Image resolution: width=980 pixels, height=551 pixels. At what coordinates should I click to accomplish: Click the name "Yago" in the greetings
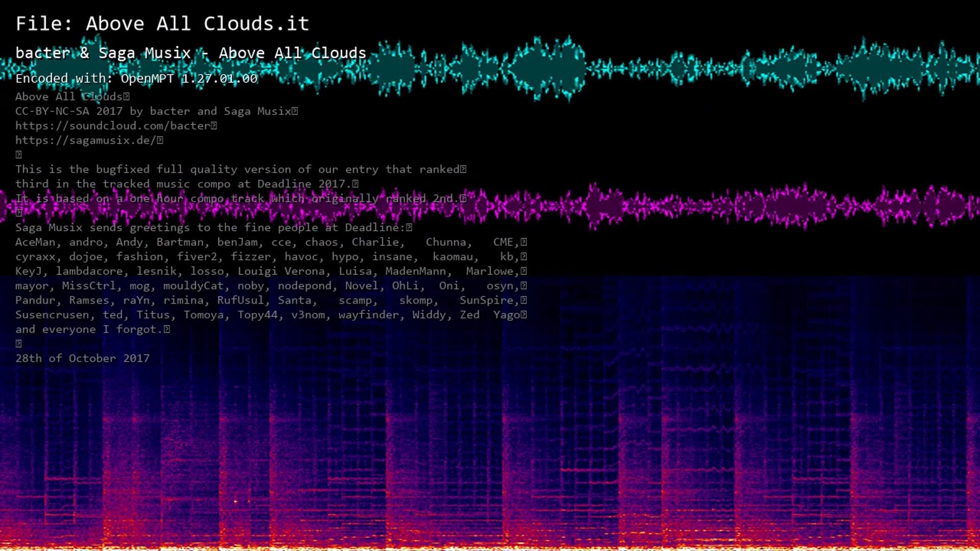coord(506,315)
